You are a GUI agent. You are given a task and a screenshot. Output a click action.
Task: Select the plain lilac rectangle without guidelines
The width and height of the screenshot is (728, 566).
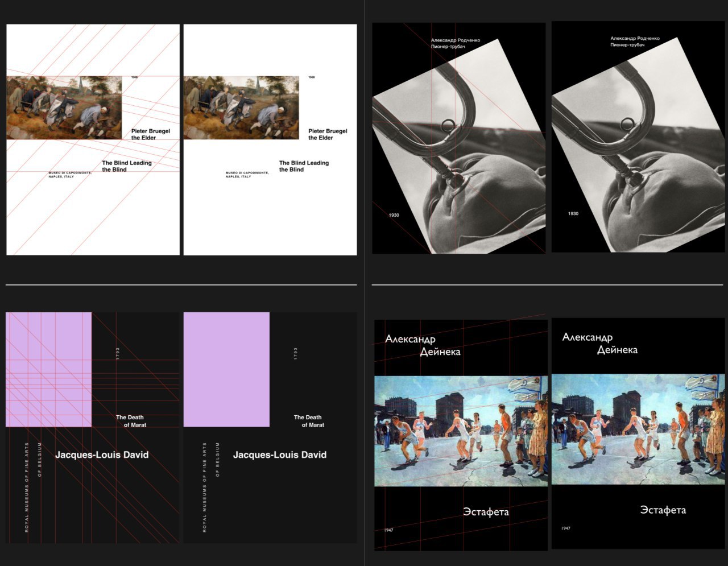click(226, 370)
